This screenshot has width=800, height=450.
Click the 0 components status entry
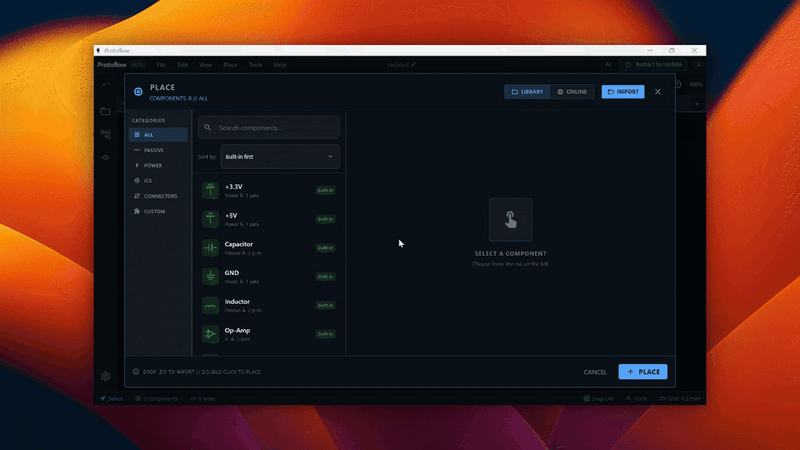pos(157,398)
